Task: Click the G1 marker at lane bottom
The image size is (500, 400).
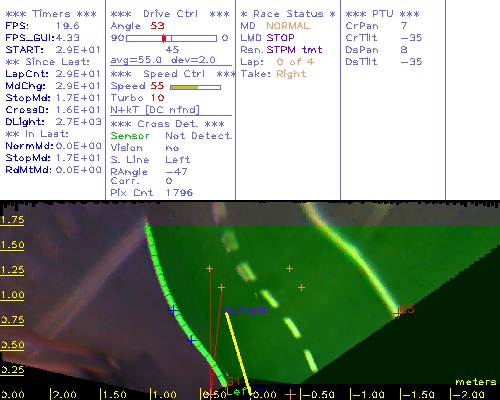Action: pos(234,381)
